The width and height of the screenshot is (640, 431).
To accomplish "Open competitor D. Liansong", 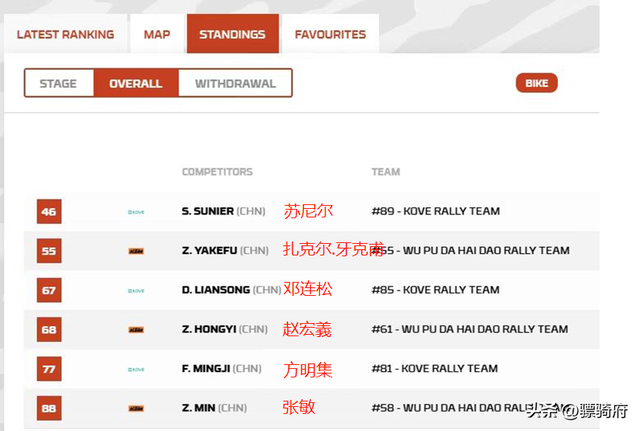I will coord(231,290).
